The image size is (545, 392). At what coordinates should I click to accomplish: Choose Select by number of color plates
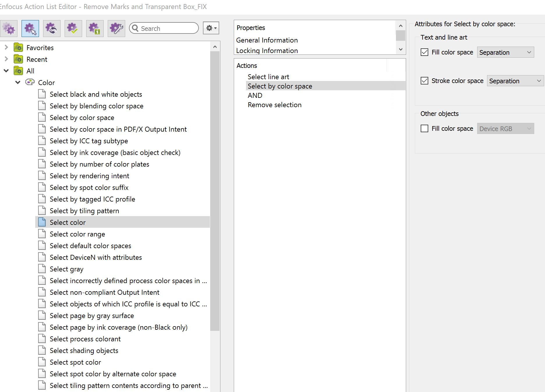click(x=99, y=164)
